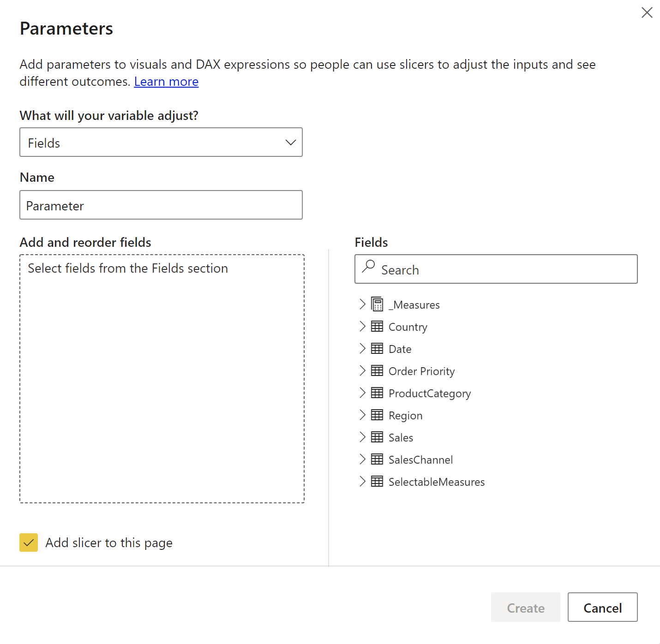Click the Order Priority table icon
This screenshot has height=644, width=660.
[x=377, y=370]
